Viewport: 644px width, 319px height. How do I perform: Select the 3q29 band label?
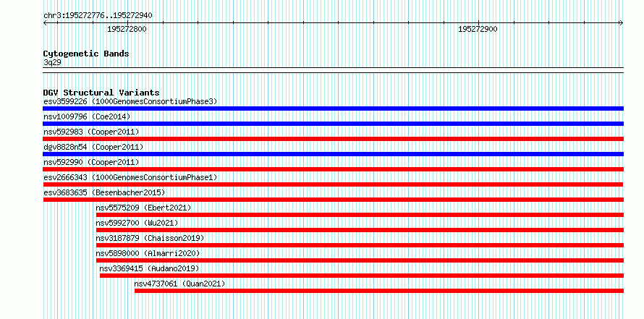pos(52,63)
